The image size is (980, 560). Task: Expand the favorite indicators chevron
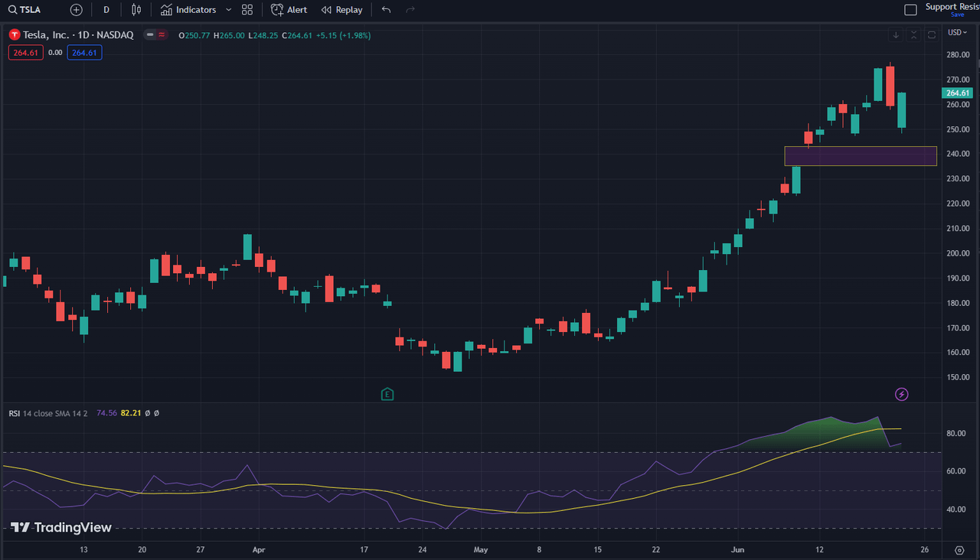pos(228,10)
